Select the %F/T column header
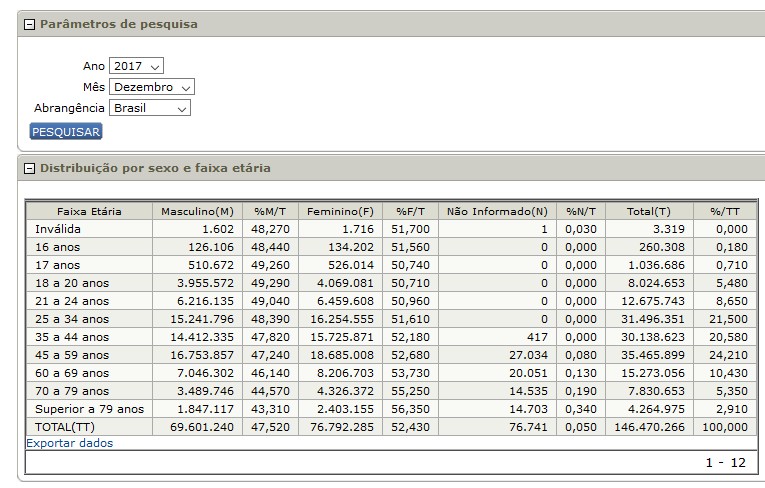 tap(410, 211)
